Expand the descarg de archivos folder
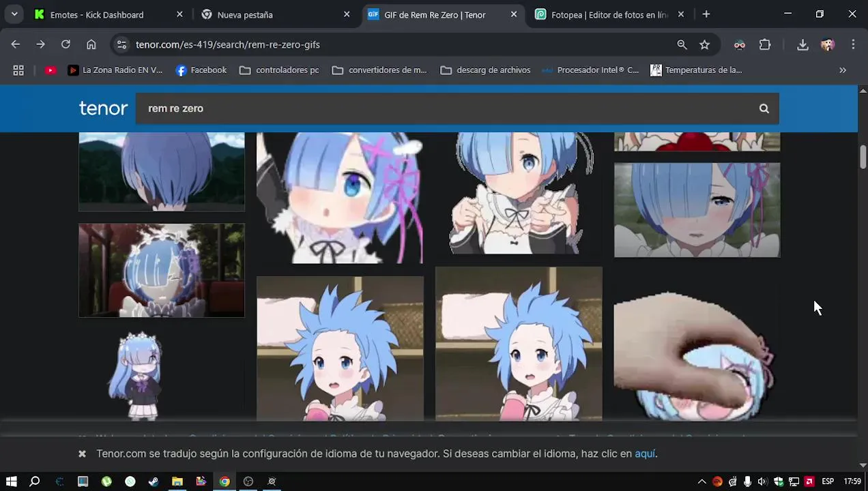The image size is (868, 491). click(x=485, y=70)
